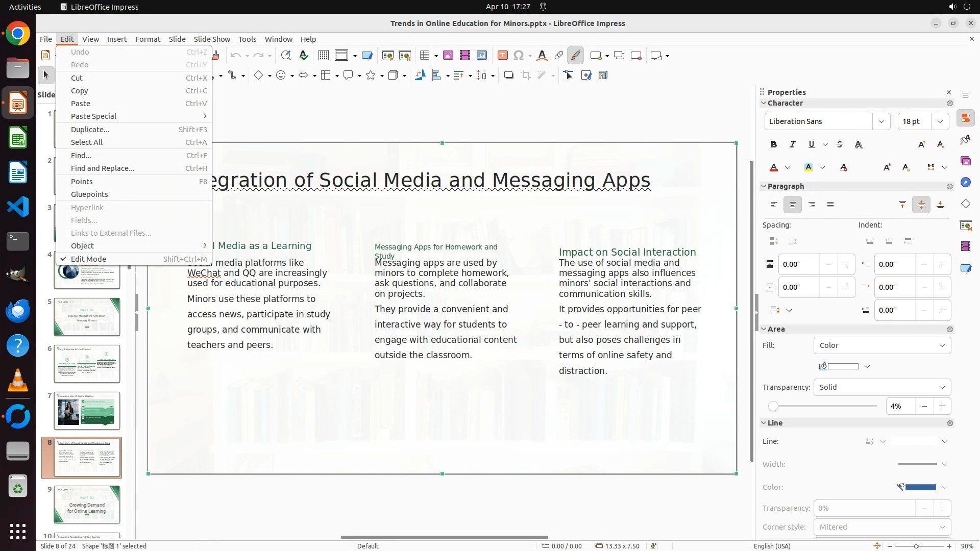
Task: Click the Crop image toolbar icon
Action: click(526, 76)
